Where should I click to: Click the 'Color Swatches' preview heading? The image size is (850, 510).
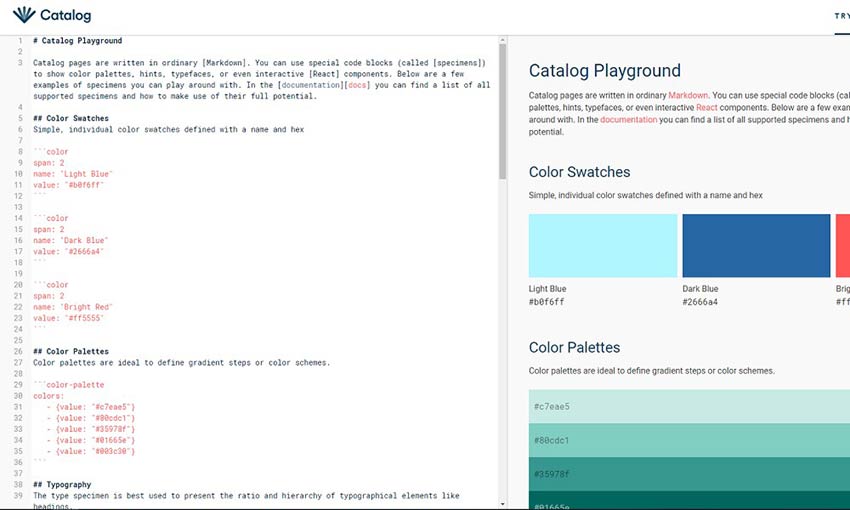point(579,172)
